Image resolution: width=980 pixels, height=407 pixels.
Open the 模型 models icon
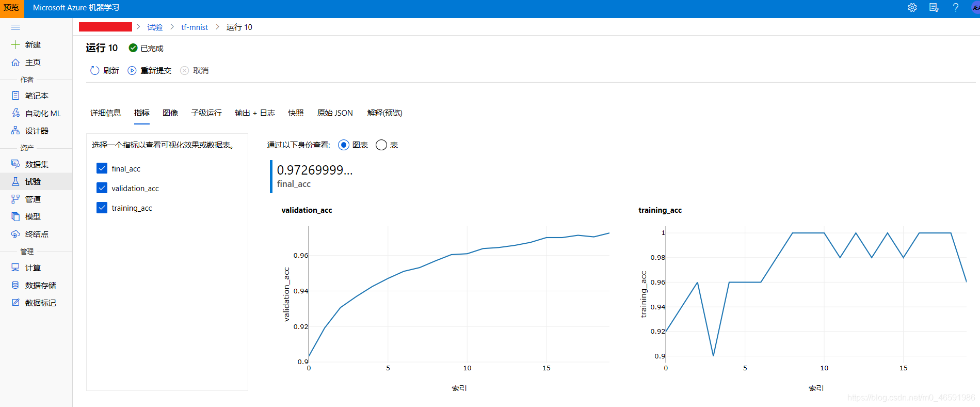click(x=15, y=216)
